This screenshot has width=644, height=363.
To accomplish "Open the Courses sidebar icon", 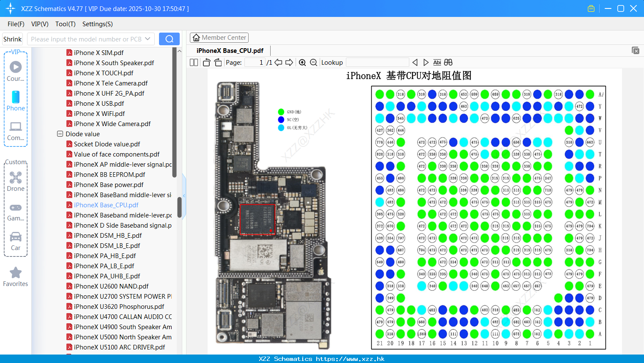I will pyautogui.click(x=16, y=71).
